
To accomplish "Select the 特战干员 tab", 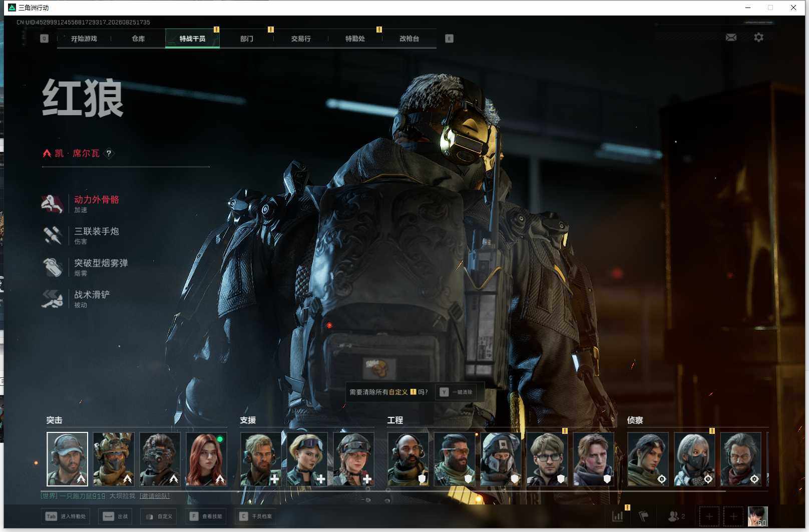I will coord(193,39).
